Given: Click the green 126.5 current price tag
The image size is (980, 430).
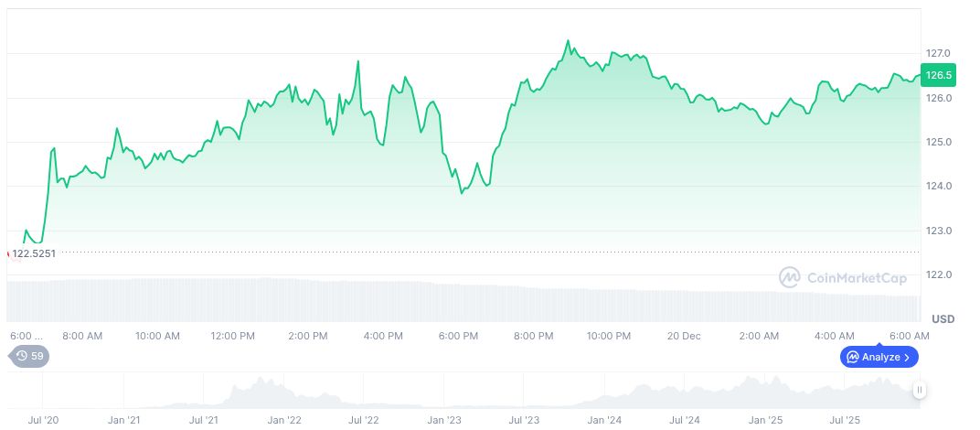Looking at the screenshot, I should tap(939, 75).
